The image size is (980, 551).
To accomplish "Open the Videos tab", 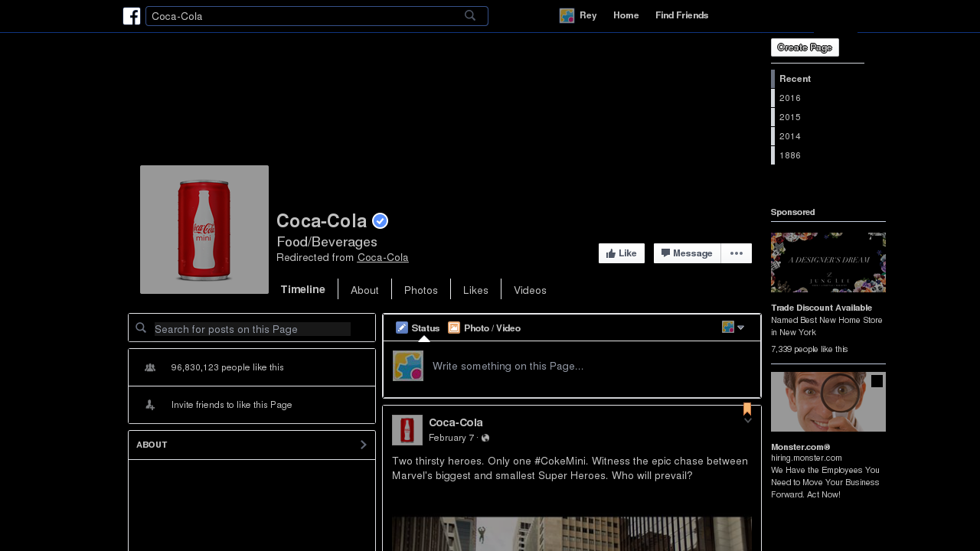I will coord(530,290).
